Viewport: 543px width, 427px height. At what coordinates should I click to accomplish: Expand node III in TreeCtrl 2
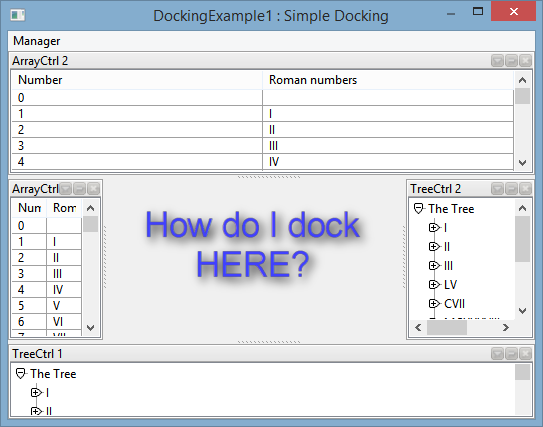click(x=434, y=266)
